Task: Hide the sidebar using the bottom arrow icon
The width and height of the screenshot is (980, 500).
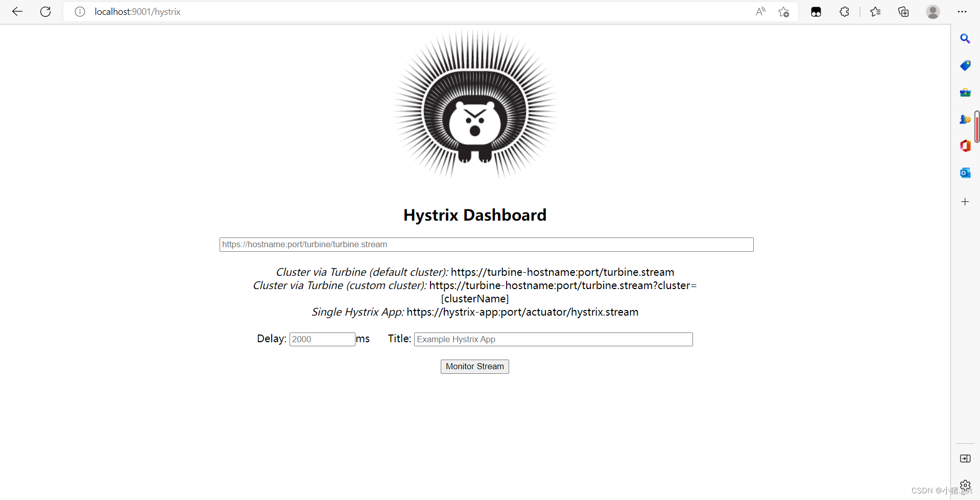Action: (965, 458)
